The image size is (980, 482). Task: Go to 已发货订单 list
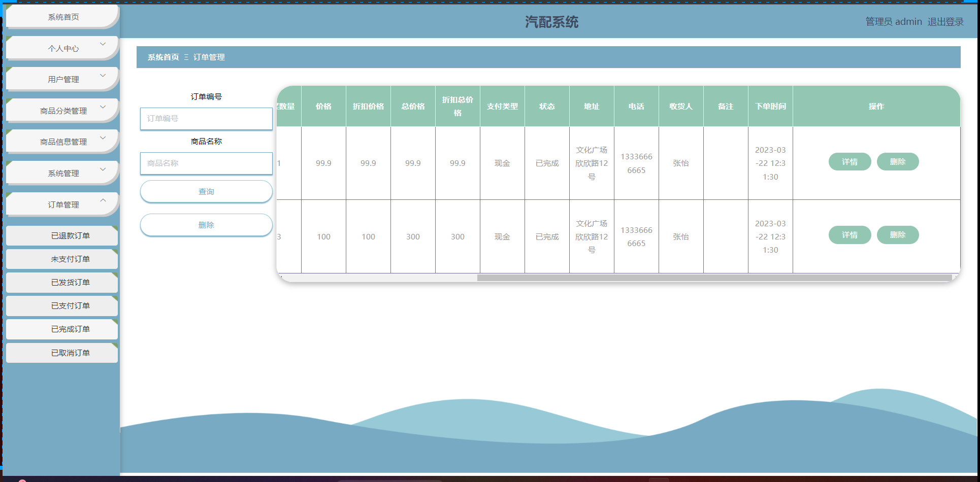[x=70, y=283]
